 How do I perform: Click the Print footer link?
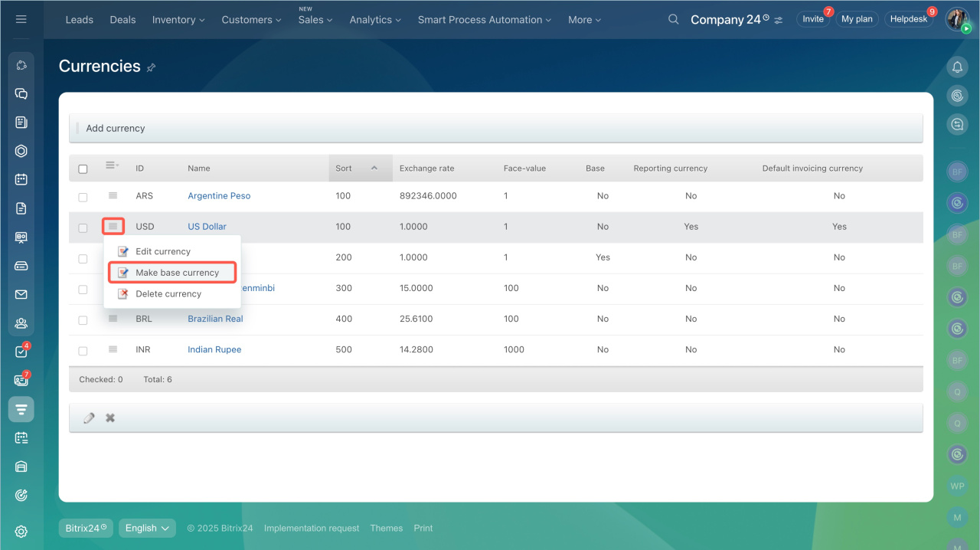423,528
